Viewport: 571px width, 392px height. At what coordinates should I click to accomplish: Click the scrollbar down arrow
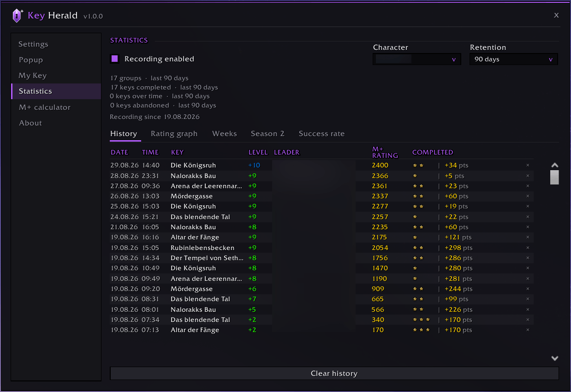tap(555, 358)
